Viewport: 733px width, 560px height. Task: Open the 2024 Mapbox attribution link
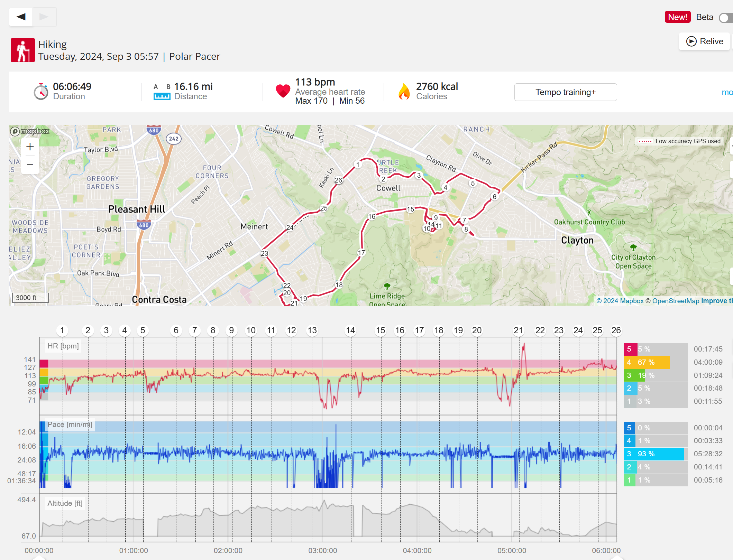[620, 301]
